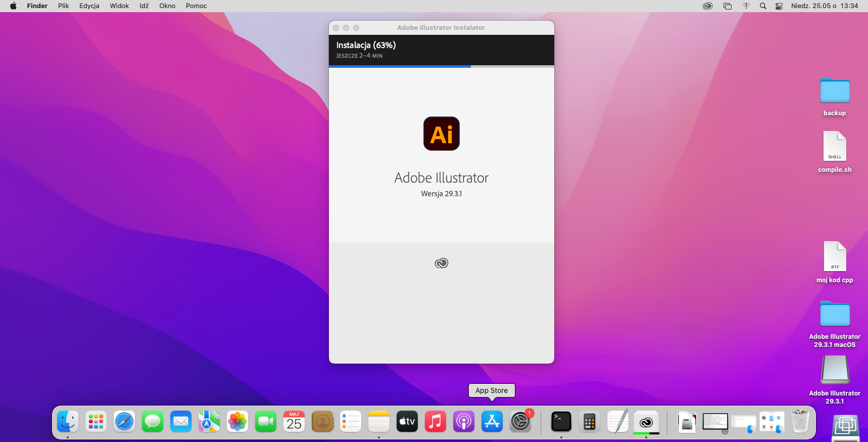868x442 pixels.
Task: Open Podcasts from the Dock
Action: click(464, 421)
